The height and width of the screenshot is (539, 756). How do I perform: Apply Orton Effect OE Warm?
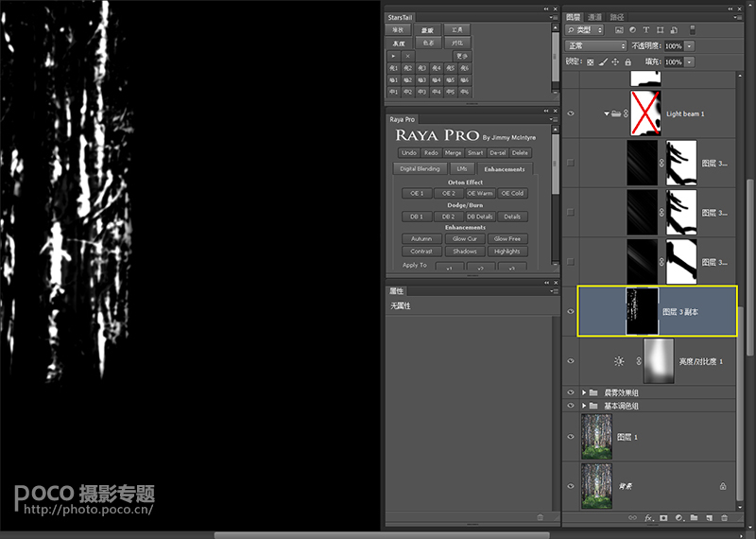480,194
